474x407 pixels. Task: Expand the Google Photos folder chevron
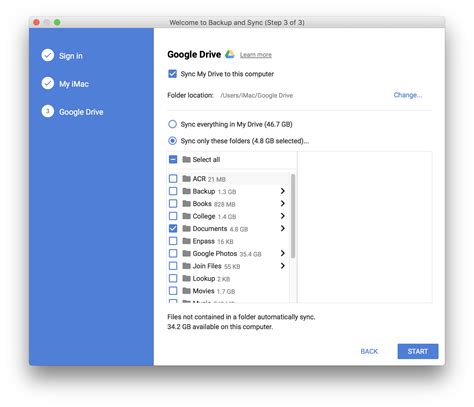283,253
